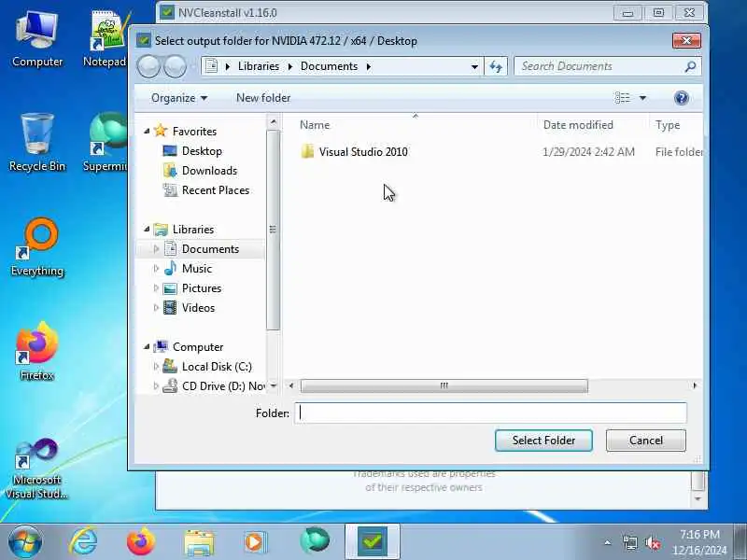Screen dimensions: 747x560
Task: Open the help question mark icon
Action: tap(682, 98)
